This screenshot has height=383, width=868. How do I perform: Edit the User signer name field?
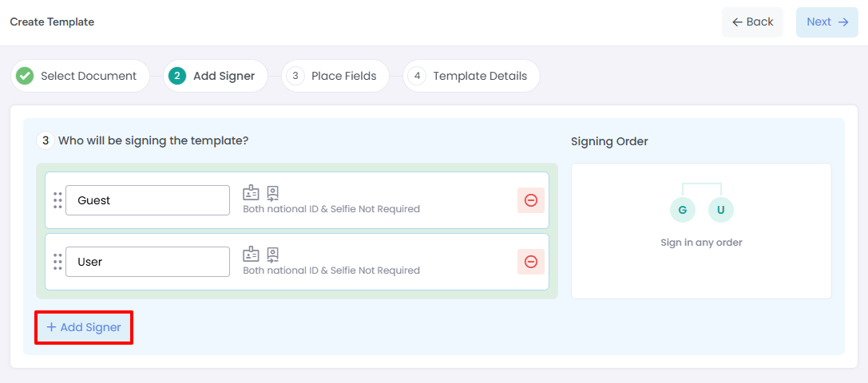click(147, 262)
